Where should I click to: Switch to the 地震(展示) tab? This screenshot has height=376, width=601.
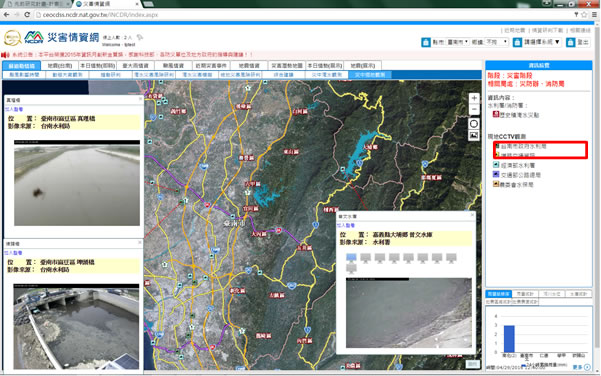pos(363,66)
